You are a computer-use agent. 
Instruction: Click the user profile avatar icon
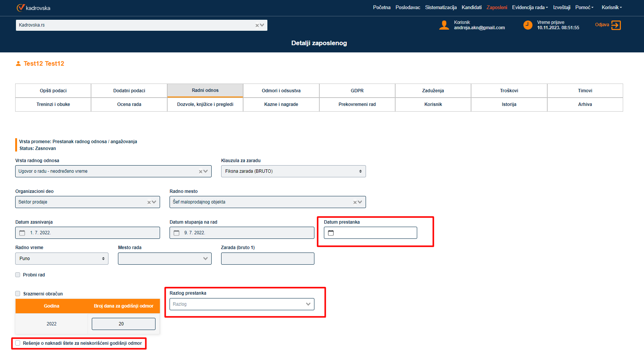(x=444, y=25)
